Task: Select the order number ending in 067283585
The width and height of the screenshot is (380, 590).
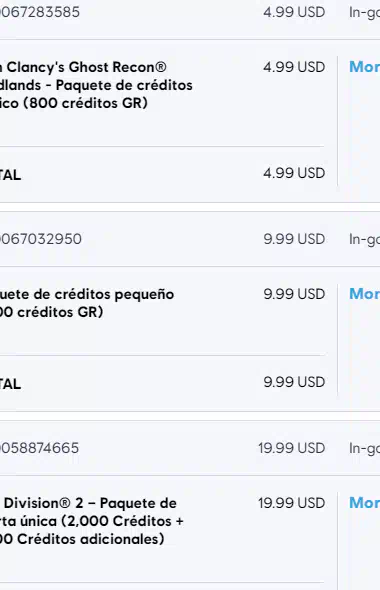Action: [x=40, y=12]
